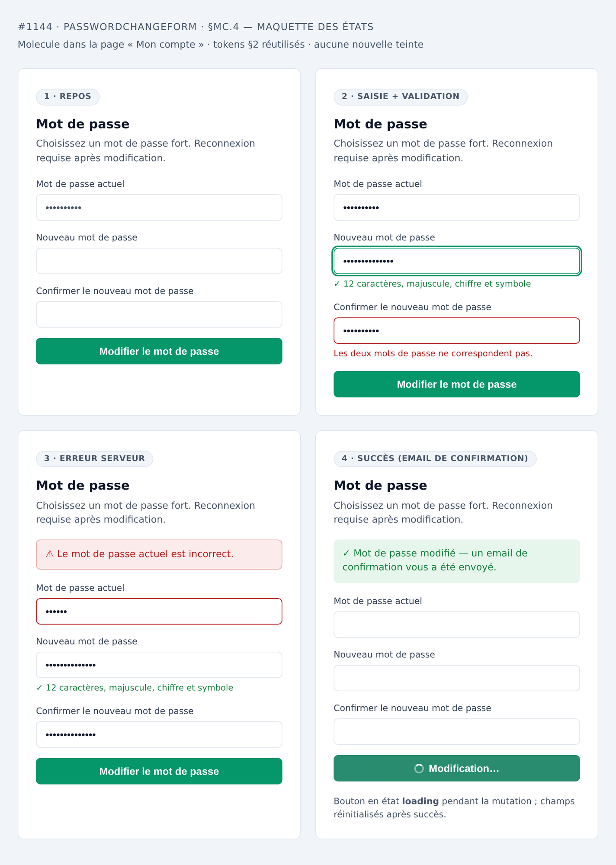Click the loading spinner icon on Modification button
Viewport: 616px width, 865px height.
click(x=419, y=769)
